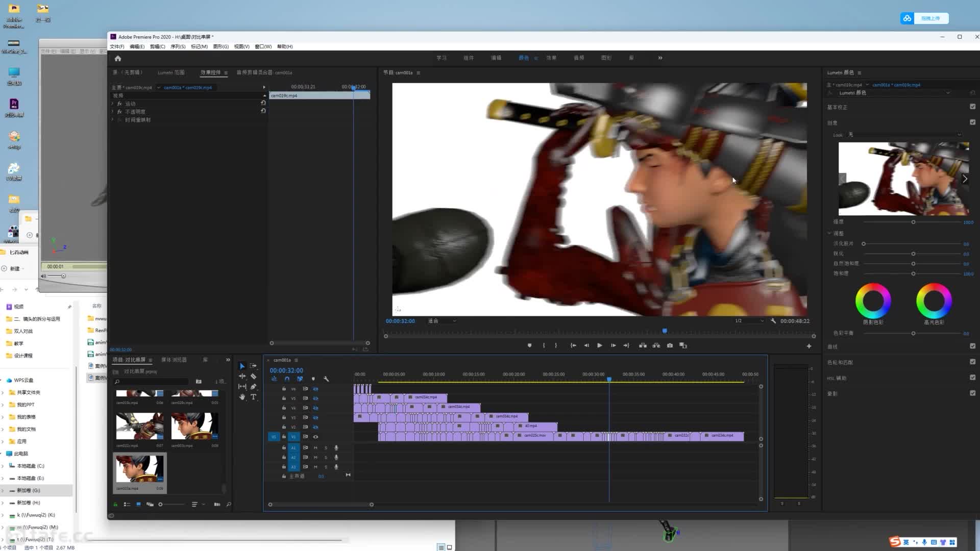980x551 pixels.
Task: Toggle 曲线 section checkbox
Action: [972, 346]
